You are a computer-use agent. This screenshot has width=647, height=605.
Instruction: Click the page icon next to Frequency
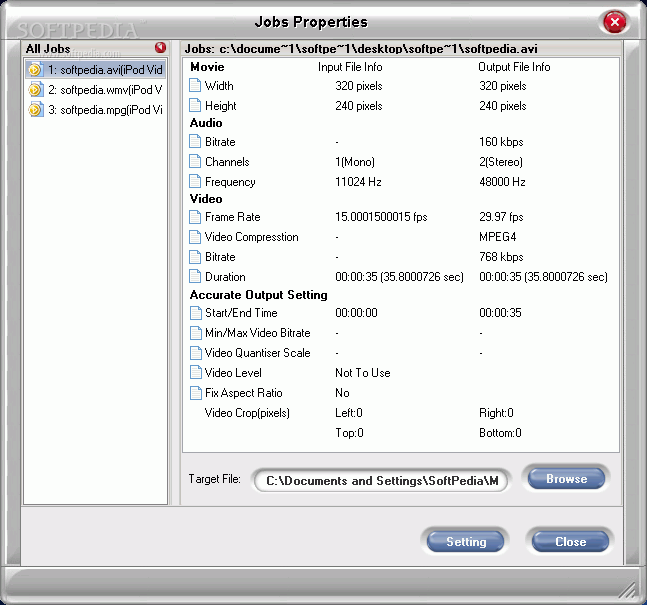[x=195, y=182]
